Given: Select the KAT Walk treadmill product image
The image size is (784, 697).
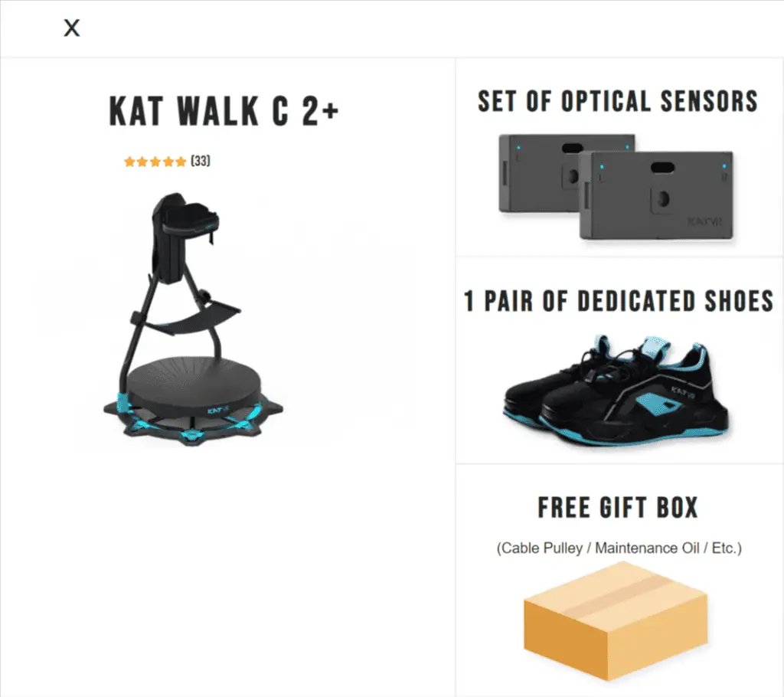Looking at the screenshot, I should click(x=193, y=319).
